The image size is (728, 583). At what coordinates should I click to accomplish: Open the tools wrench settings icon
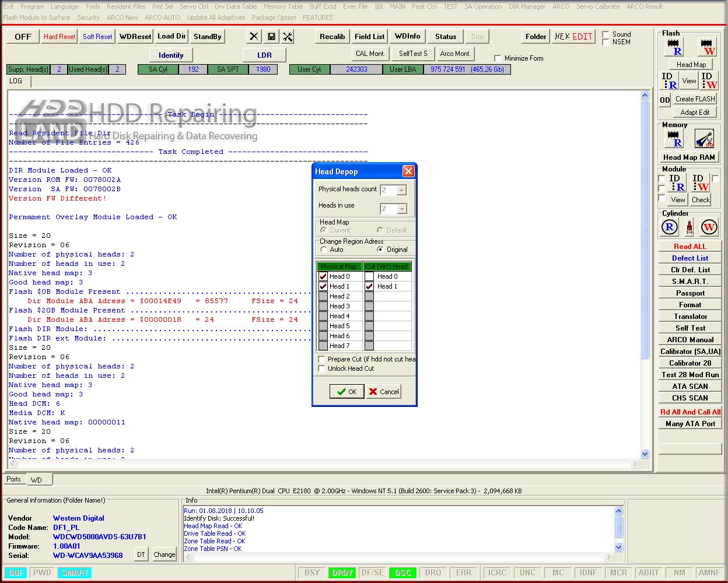pos(288,37)
